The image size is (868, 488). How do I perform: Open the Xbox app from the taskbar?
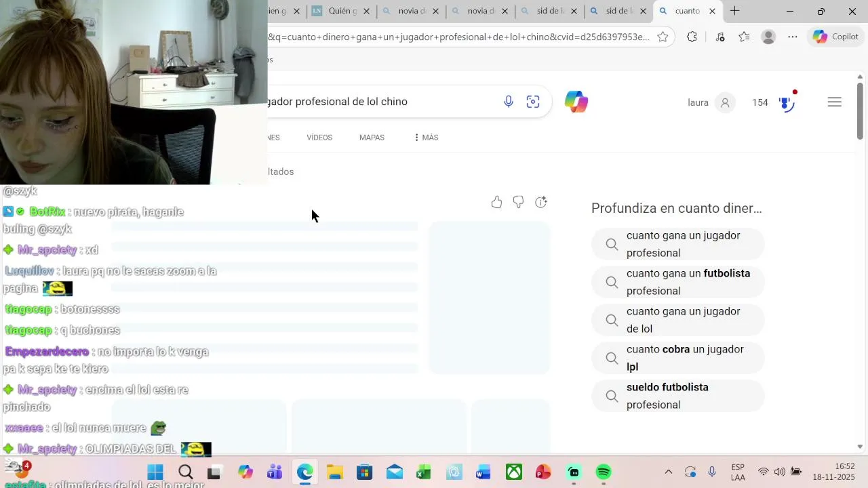click(x=513, y=472)
